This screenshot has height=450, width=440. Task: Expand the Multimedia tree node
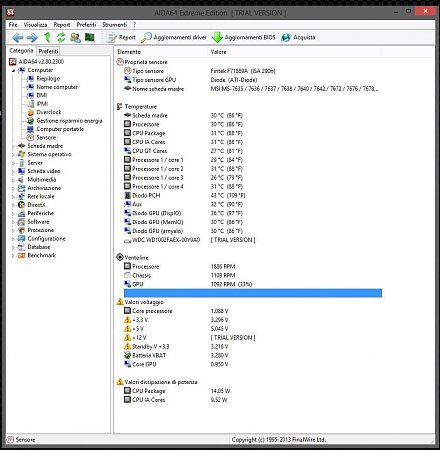pos(13,180)
